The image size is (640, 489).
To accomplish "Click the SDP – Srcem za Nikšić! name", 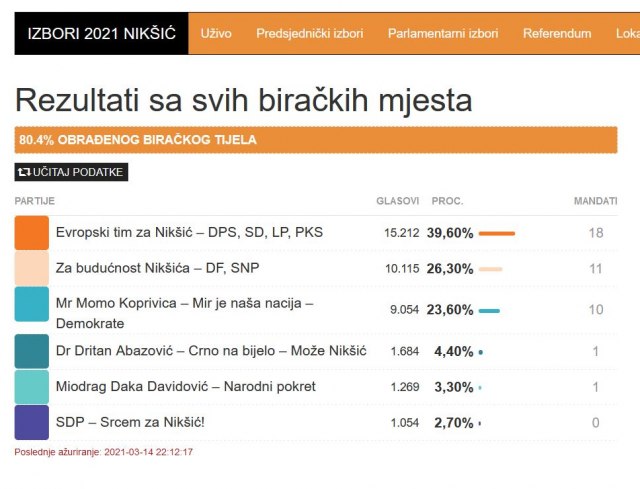I will tap(130, 423).
